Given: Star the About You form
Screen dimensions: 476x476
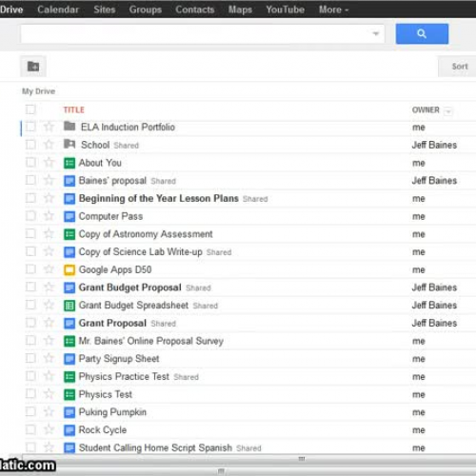Looking at the screenshot, I should pyautogui.click(x=49, y=163).
